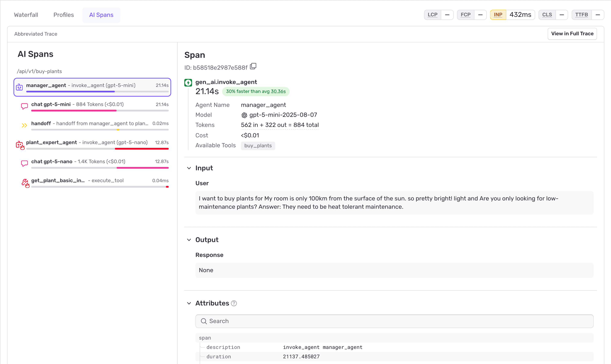Click the average duration 30.36s link
611x364 pixels.
[x=278, y=91]
